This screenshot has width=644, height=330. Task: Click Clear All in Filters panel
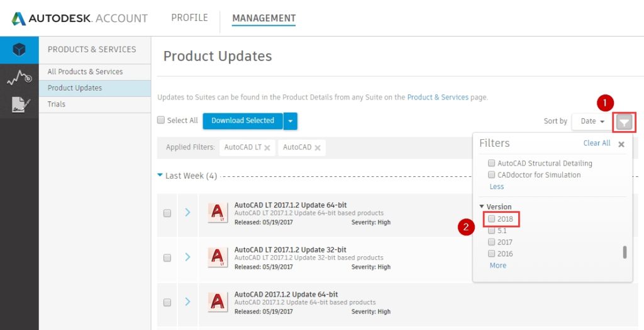click(x=596, y=144)
